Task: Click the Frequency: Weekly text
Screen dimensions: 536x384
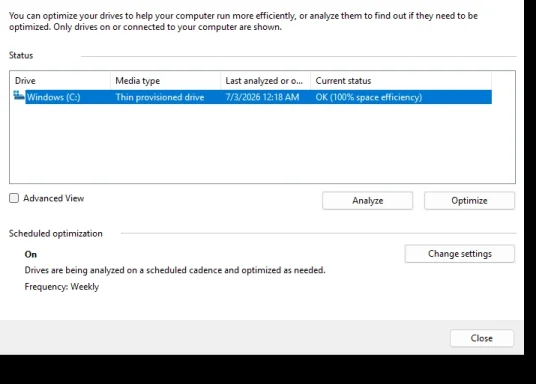Action: tap(62, 287)
